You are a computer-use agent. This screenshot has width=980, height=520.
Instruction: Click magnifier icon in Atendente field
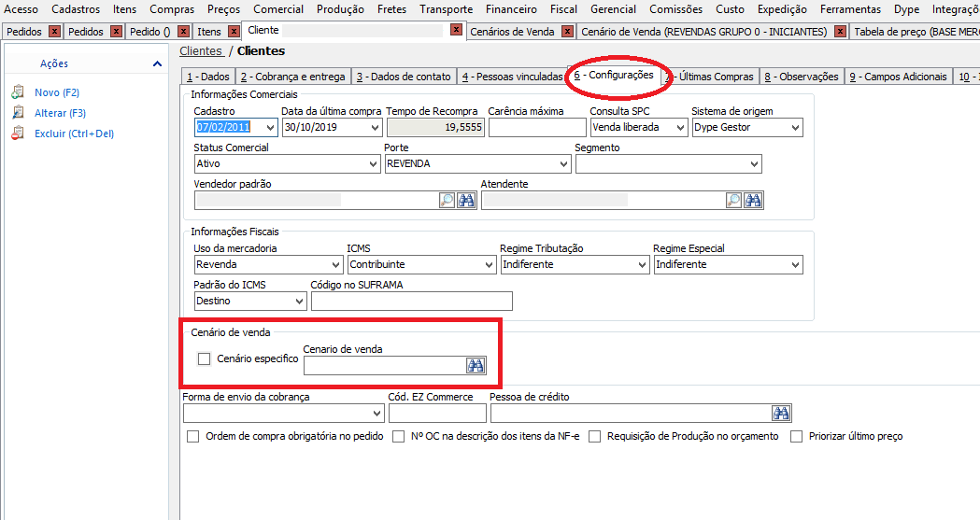pyautogui.click(x=733, y=201)
